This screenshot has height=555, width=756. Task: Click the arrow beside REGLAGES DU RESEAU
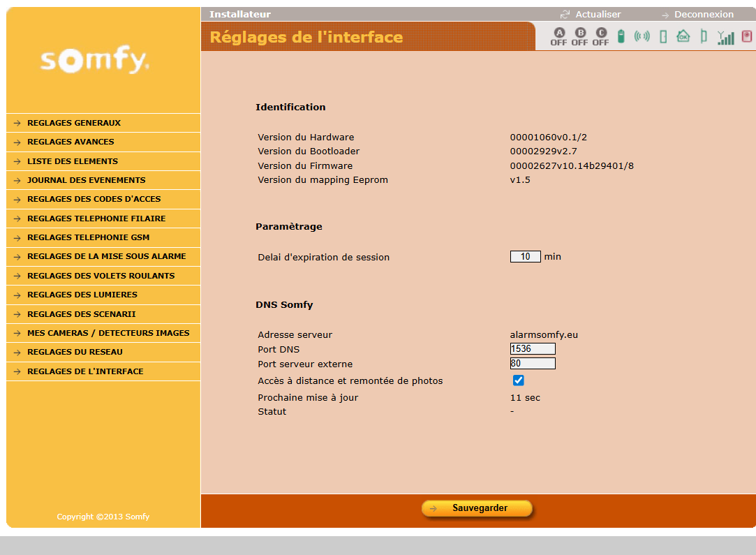click(17, 353)
